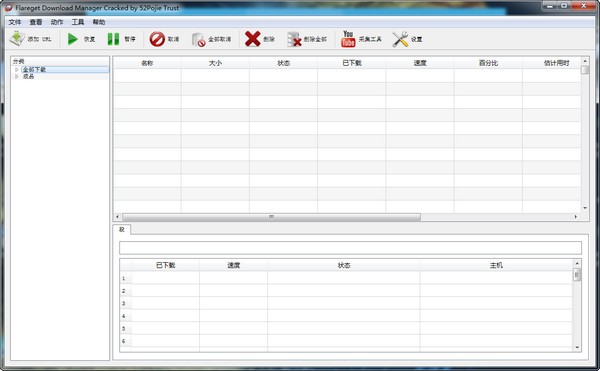This screenshot has height=371, width=600.
Task: Delete selected download with red X icon
Action: coord(253,39)
